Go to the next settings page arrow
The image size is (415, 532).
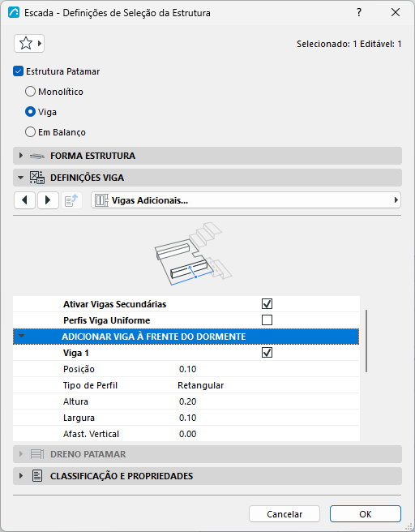[48, 200]
